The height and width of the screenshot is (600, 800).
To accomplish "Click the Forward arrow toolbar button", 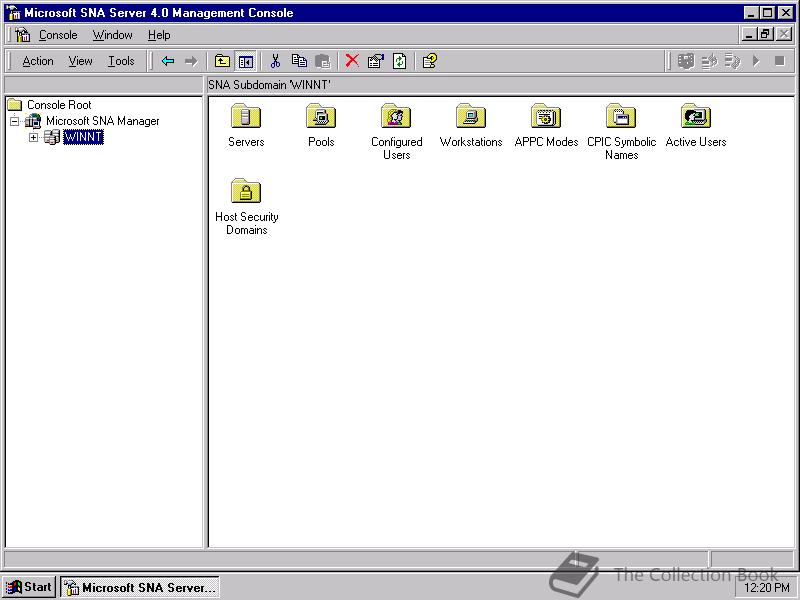I will click(x=191, y=62).
